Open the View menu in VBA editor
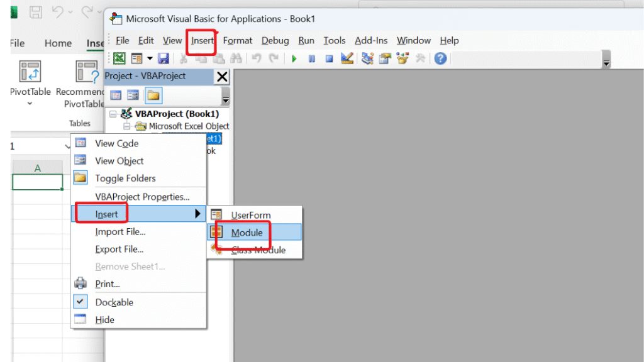 (172, 41)
